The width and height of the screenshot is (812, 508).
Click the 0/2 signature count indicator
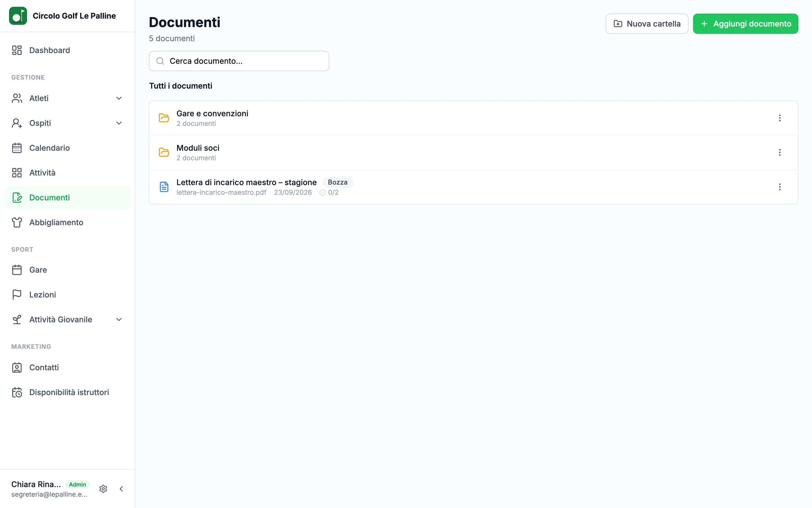[x=329, y=192]
